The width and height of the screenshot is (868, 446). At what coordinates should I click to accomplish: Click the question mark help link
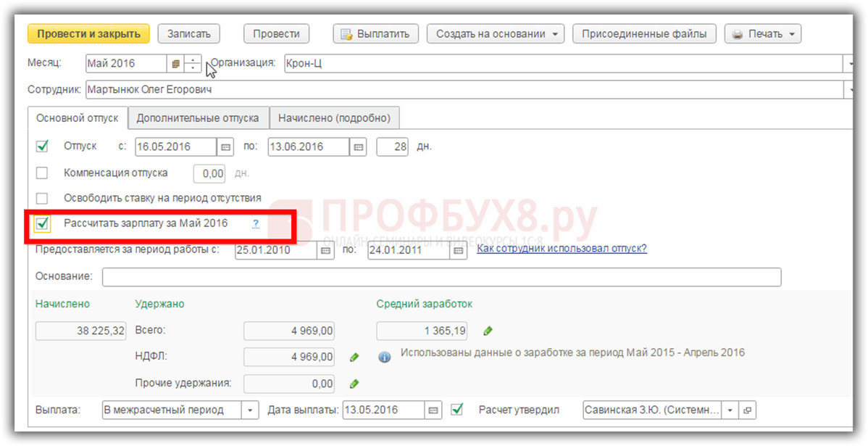(x=256, y=224)
